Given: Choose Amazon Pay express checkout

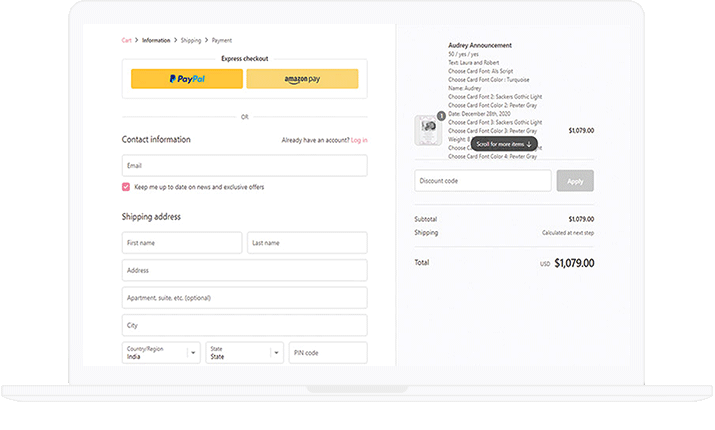Looking at the screenshot, I should pyautogui.click(x=302, y=79).
